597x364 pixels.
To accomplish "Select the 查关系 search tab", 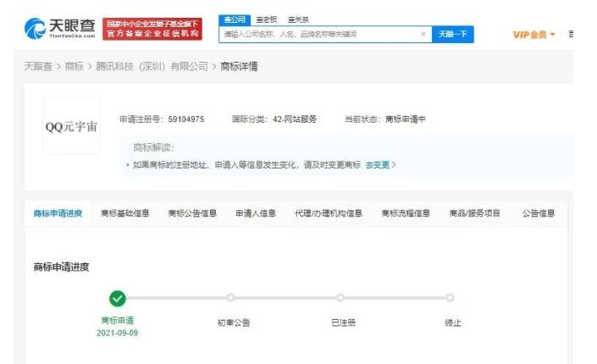I will (x=298, y=19).
